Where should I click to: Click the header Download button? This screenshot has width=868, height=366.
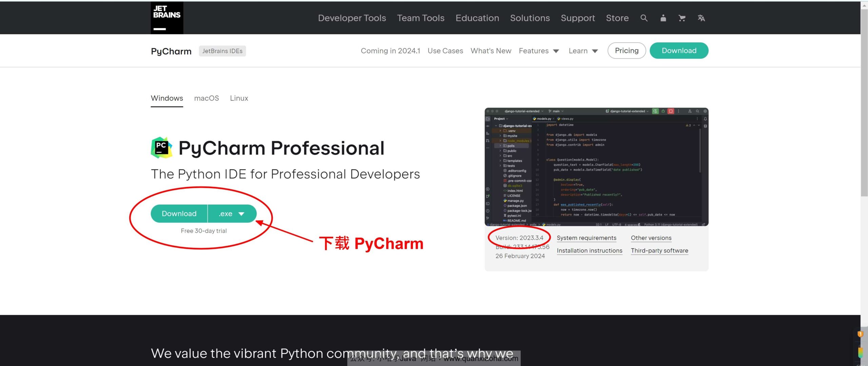point(679,51)
